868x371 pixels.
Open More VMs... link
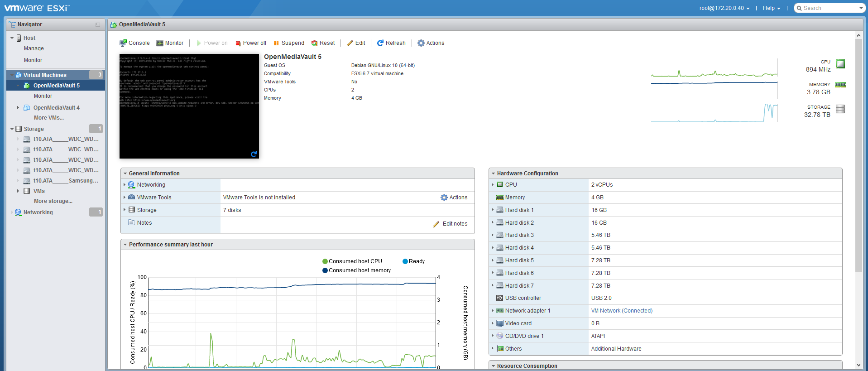coord(49,118)
